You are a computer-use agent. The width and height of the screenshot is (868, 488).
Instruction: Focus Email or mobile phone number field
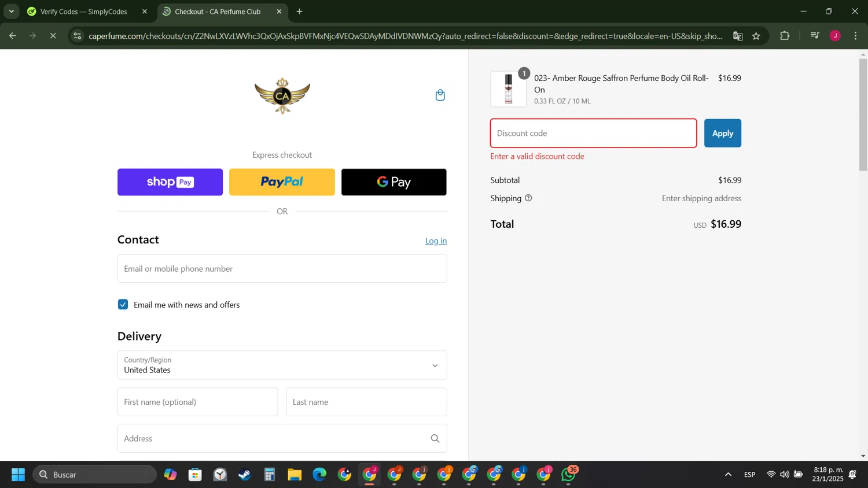click(x=282, y=269)
